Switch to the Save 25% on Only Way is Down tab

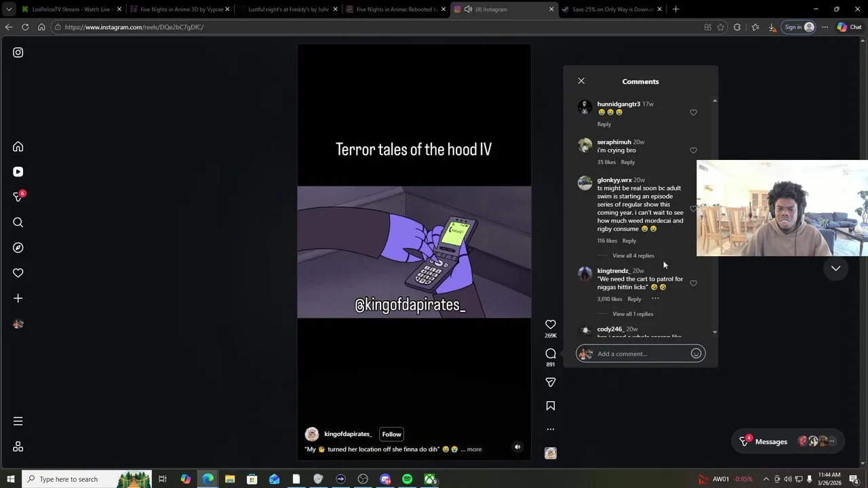612,9
